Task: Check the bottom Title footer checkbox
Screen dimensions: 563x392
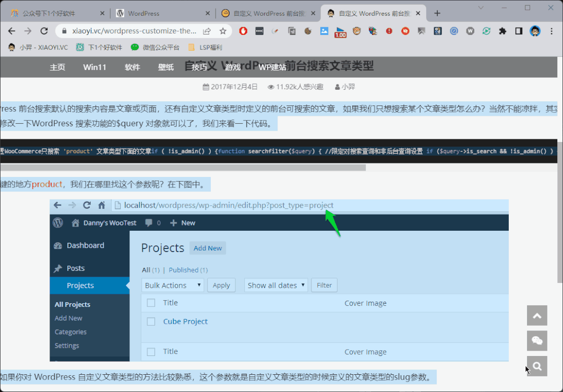Action: 151,352
